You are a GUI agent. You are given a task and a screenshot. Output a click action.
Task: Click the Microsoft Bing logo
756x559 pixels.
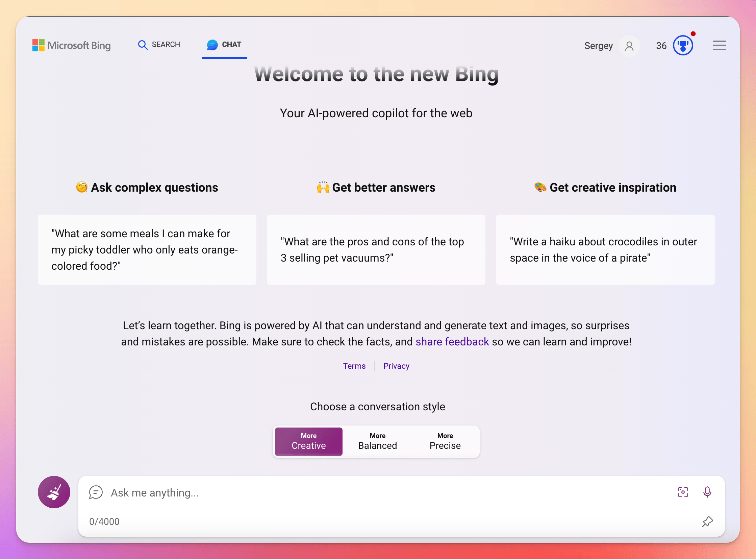pyautogui.click(x=71, y=45)
